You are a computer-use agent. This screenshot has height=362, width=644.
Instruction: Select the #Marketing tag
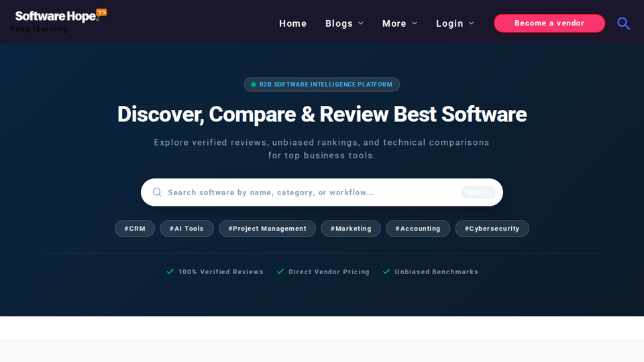351,228
